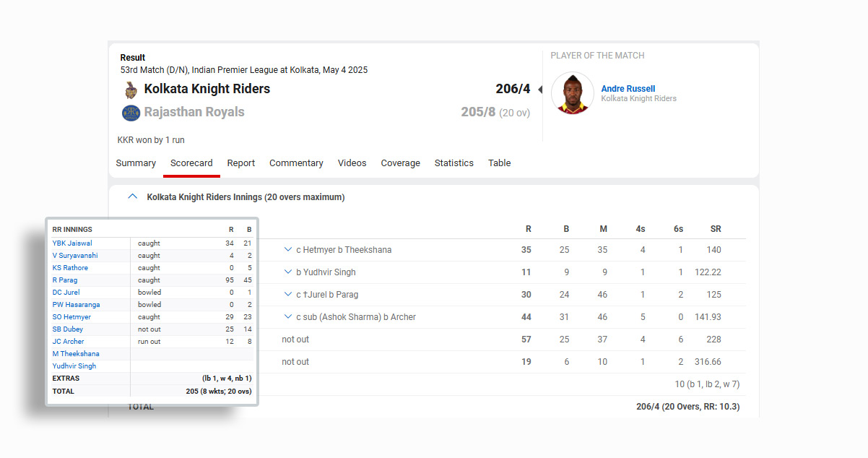Click SO Hetmyer in RR innings list
868x458 pixels.
point(71,317)
